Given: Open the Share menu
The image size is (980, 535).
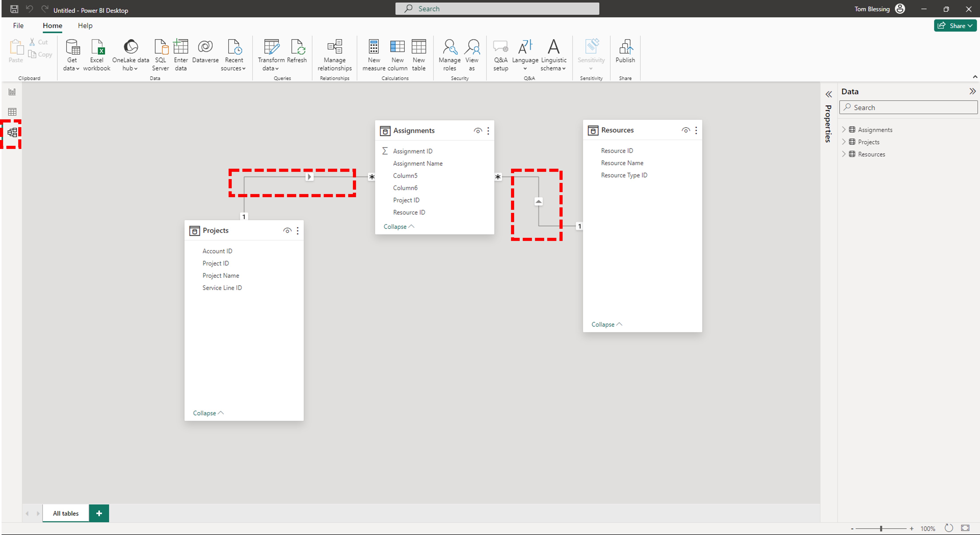Looking at the screenshot, I should click(x=955, y=26).
